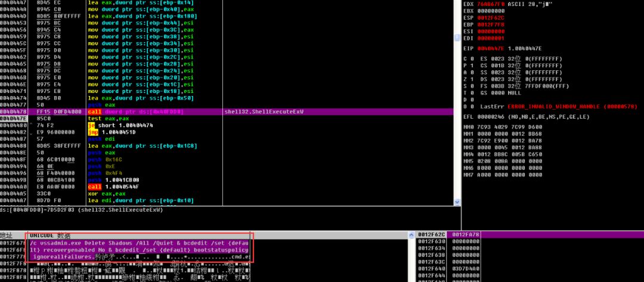Click the MM0 register row
The width and height of the screenshot is (644, 282).
coord(502,127)
